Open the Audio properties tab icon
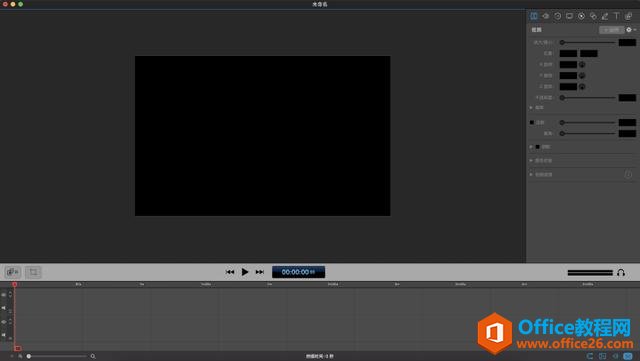This screenshot has height=361, width=640. [x=546, y=16]
